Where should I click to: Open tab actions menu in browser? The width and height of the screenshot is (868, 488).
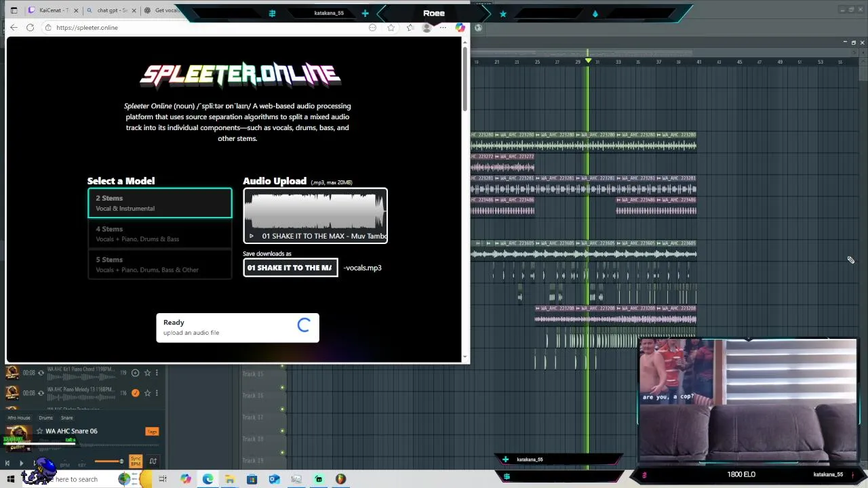(x=14, y=10)
